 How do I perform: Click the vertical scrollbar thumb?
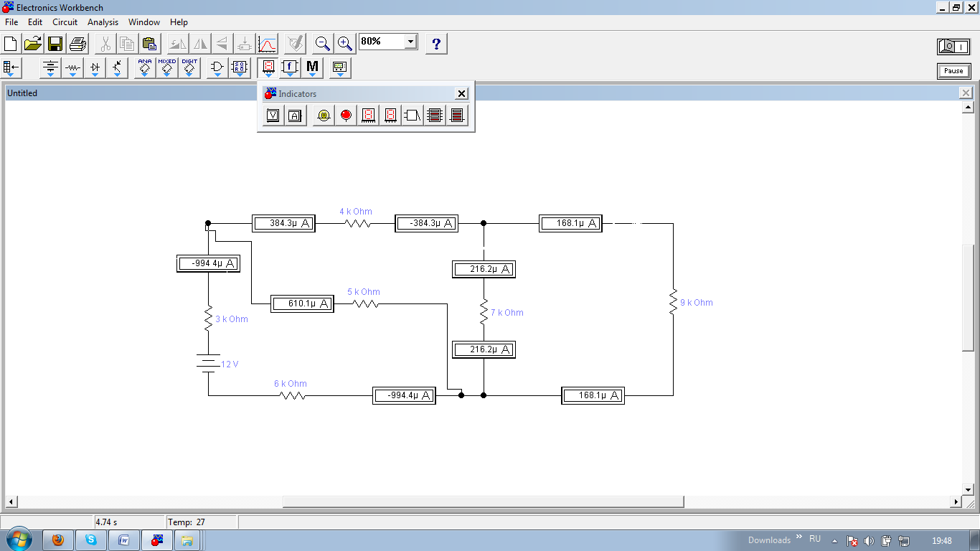coord(968,298)
